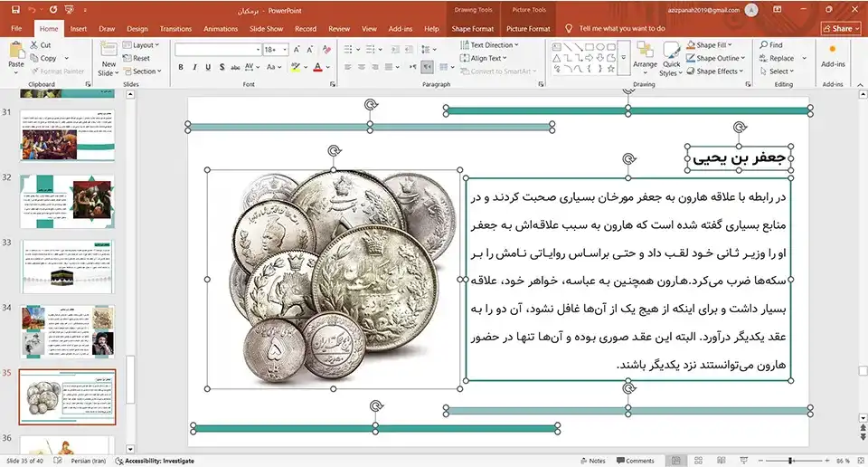Open the font name combo box
The width and height of the screenshot is (868, 467).
pyautogui.click(x=218, y=50)
